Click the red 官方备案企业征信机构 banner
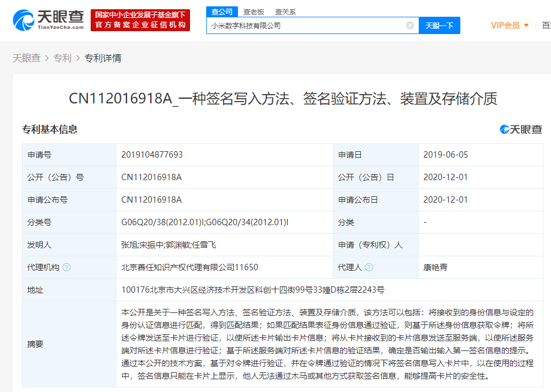Viewport: 551px width, 392px height. [x=140, y=20]
